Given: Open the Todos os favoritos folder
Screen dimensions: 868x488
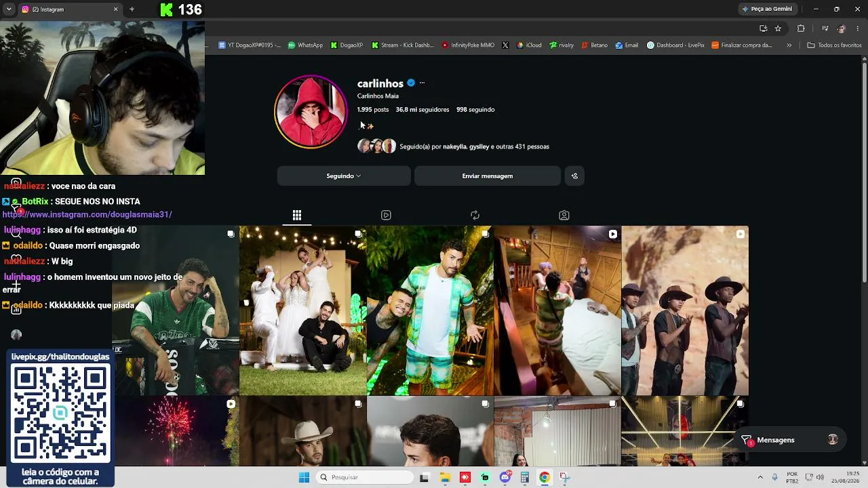Looking at the screenshot, I should [x=834, y=45].
